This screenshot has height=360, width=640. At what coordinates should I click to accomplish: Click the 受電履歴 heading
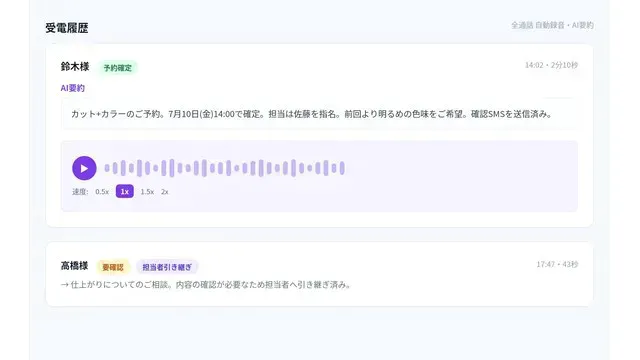pyautogui.click(x=67, y=28)
